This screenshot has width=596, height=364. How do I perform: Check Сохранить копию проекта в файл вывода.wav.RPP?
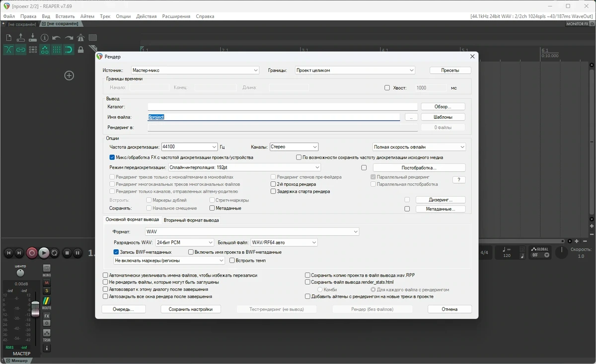click(x=308, y=275)
